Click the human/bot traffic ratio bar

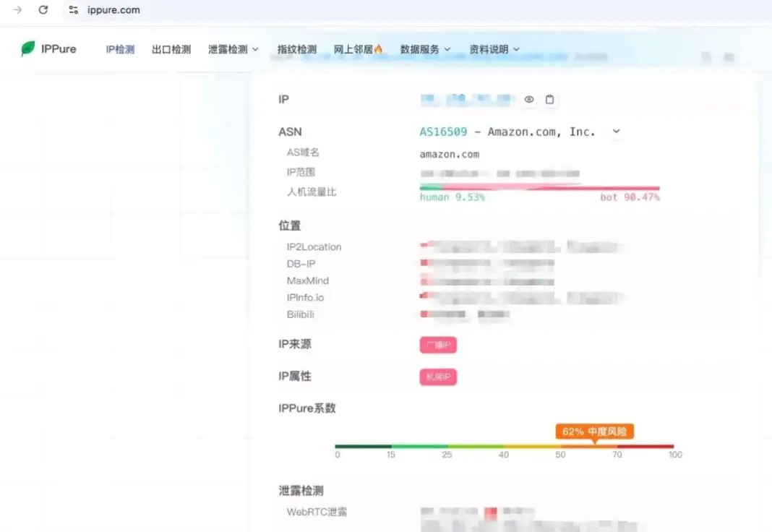tap(540, 187)
